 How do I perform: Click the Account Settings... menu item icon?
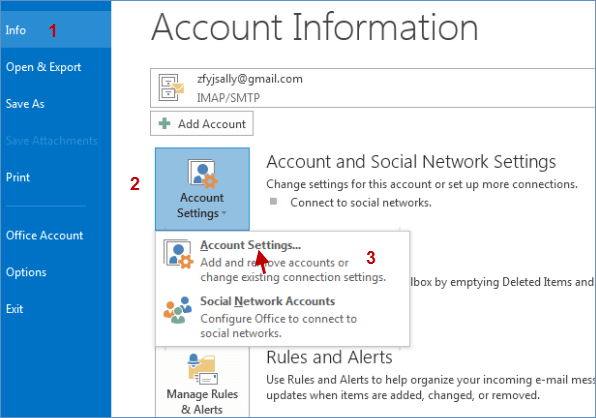click(178, 254)
